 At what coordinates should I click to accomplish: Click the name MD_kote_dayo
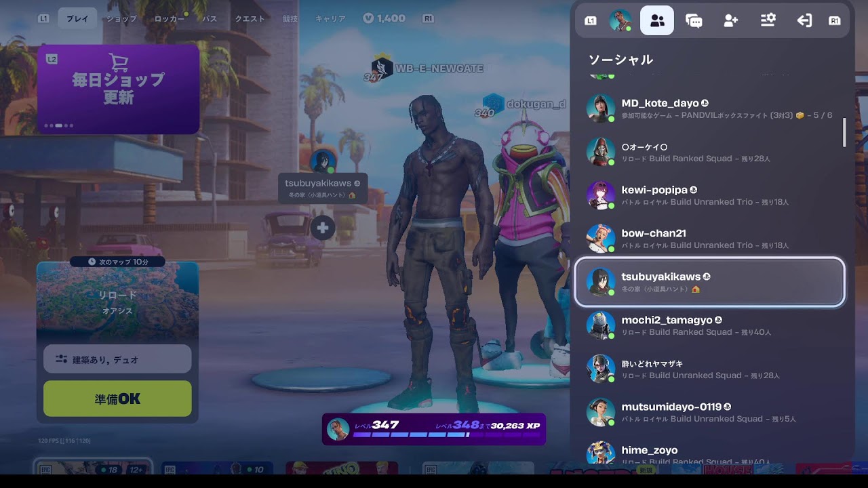click(660, 103)
